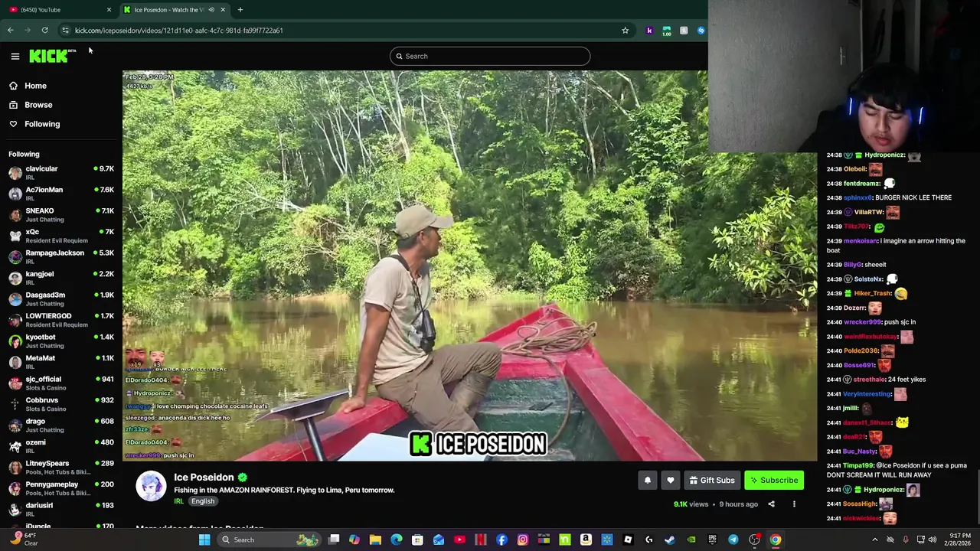This screenshot has width=980, height=551.
Task: Click the Kick search field
Action: [x=490, y=56]
